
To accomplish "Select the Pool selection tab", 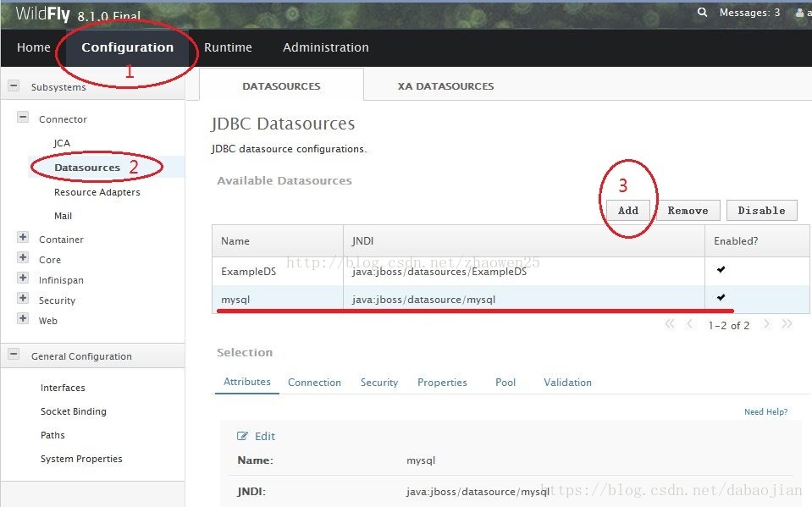I will tap(505, 383).
